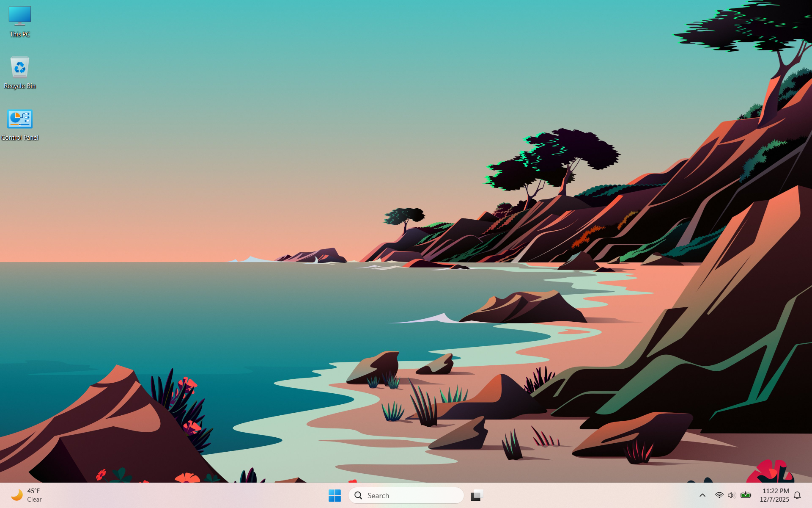Select the 'Recycle Bin' label text
This screenshot has width=812, height=508.
point(19,86)
